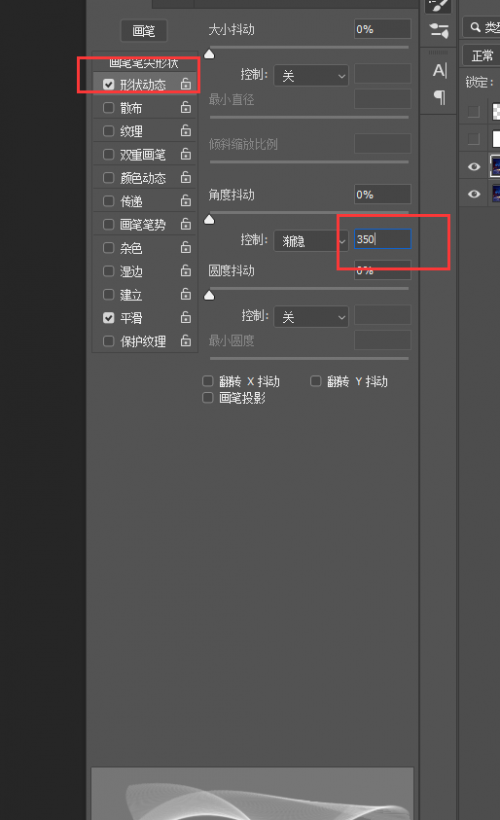Enable the 杂色 checkbox
Viewport: 500px width, 820px height.
[109, 247]
